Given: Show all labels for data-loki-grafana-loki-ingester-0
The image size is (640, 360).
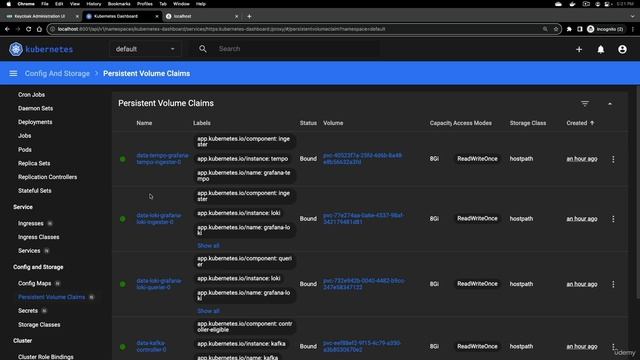Looking at the screenshot, I should (x=208, y=246).
